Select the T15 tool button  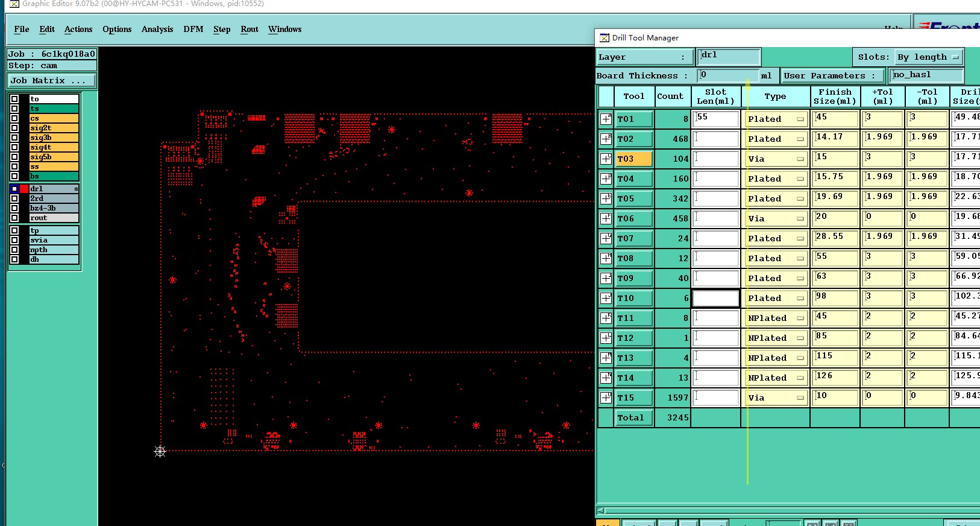click(634, 398)
